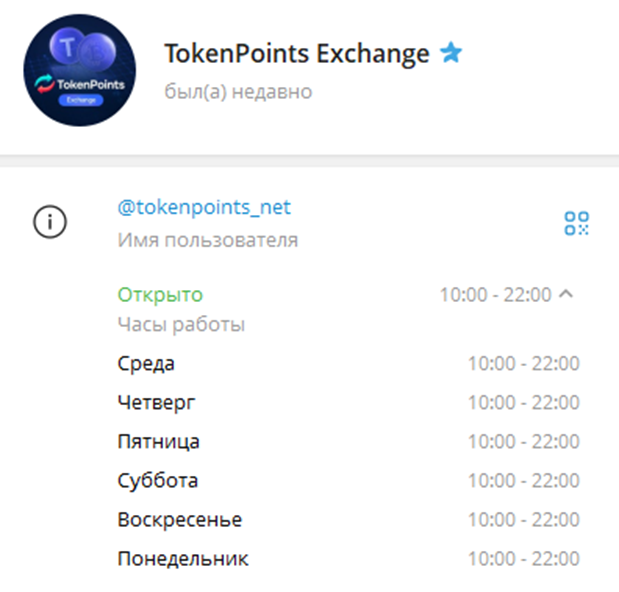Click the blue star badge
This screenshot has width=619, height=592.
click(452, 54)
